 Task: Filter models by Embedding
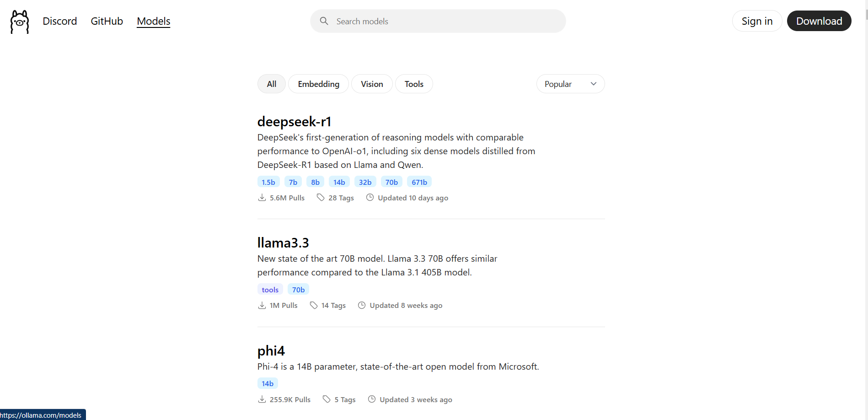318,84
